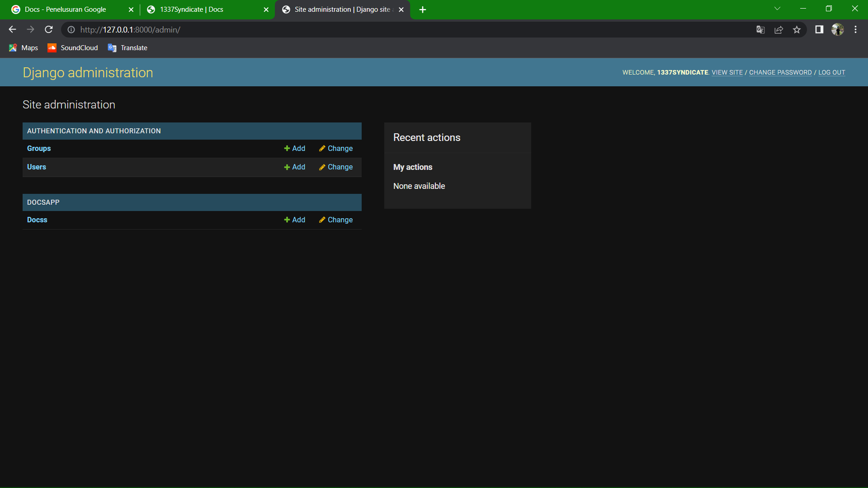Open Chrome three-dot menu
This screenshot has height=488, width=868.
[x=855, y=30]
